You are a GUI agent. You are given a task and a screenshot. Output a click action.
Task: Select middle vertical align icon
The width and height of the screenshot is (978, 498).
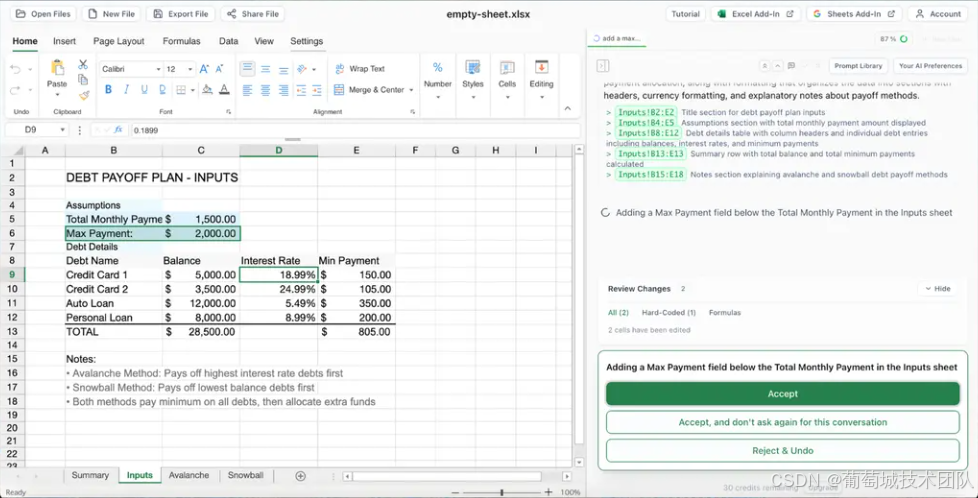[266, 69]
